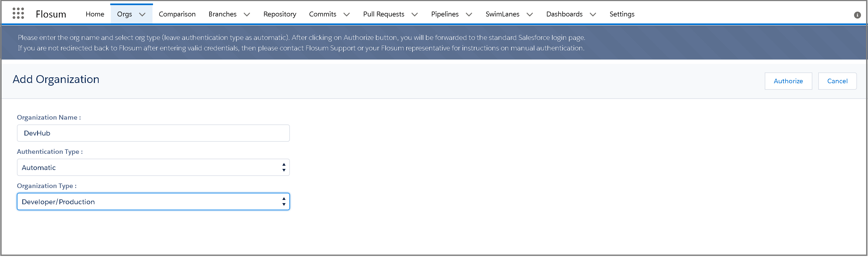Open the Dashboards tab

pos(564,14)
